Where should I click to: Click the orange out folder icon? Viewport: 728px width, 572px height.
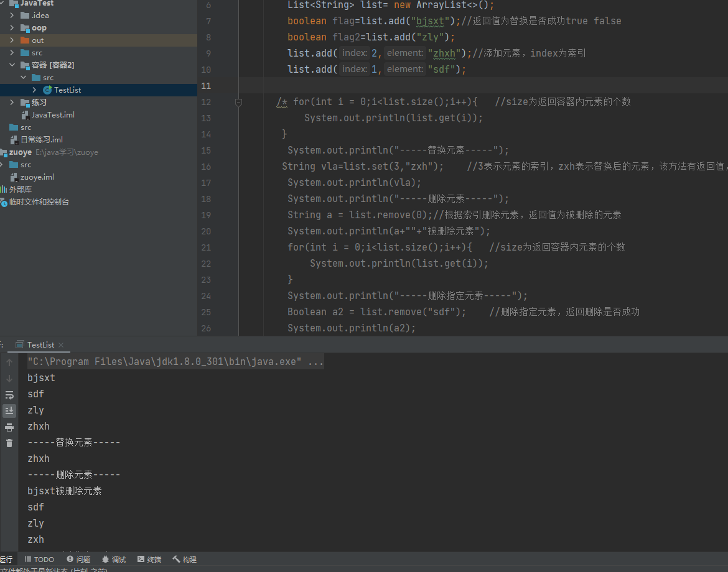coord(25,40)
